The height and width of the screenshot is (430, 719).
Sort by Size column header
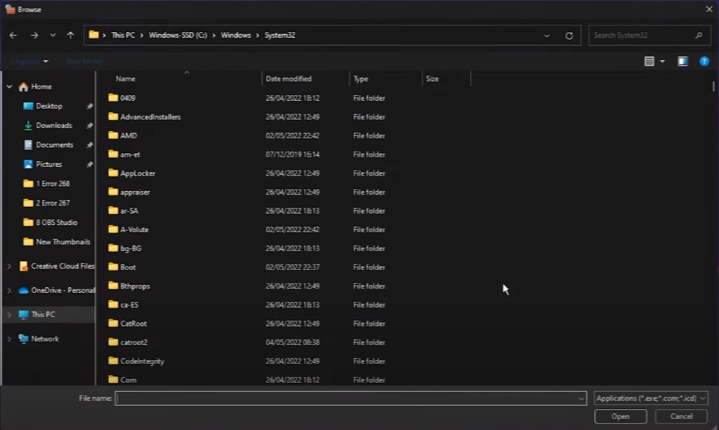[432, 79]
